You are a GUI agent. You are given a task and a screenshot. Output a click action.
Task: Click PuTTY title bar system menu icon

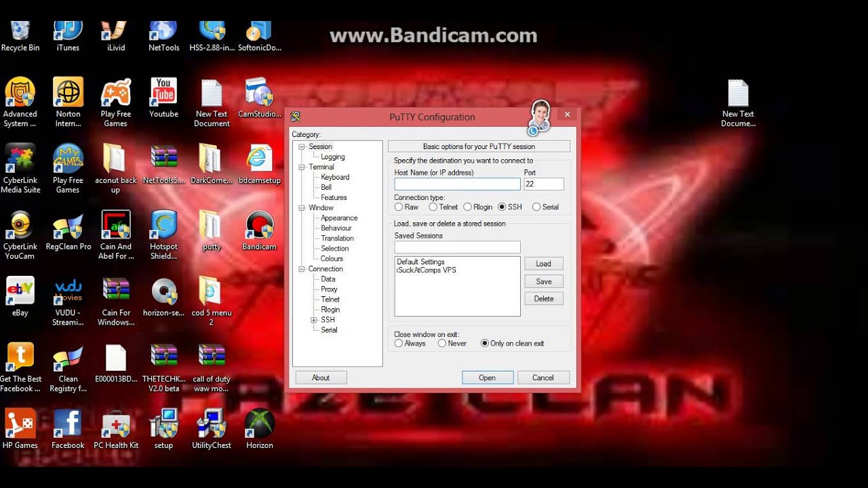coord(296,117)
